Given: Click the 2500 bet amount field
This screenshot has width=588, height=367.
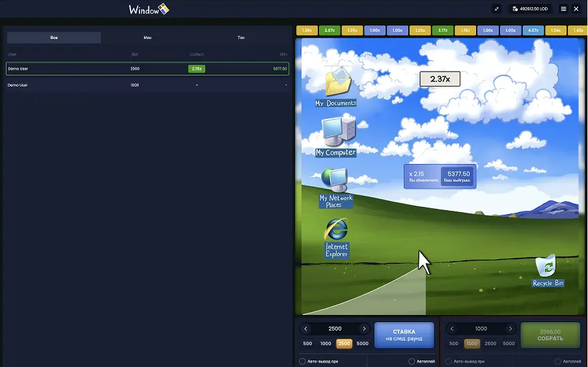Looking at the screenshot, I should (x=335, y=329).
